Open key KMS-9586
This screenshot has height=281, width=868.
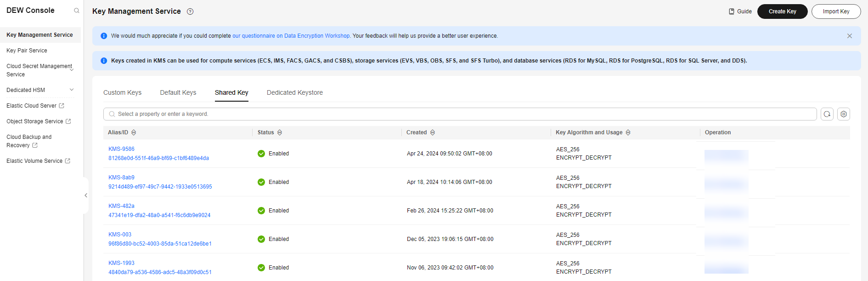click(x=121, y=149)
